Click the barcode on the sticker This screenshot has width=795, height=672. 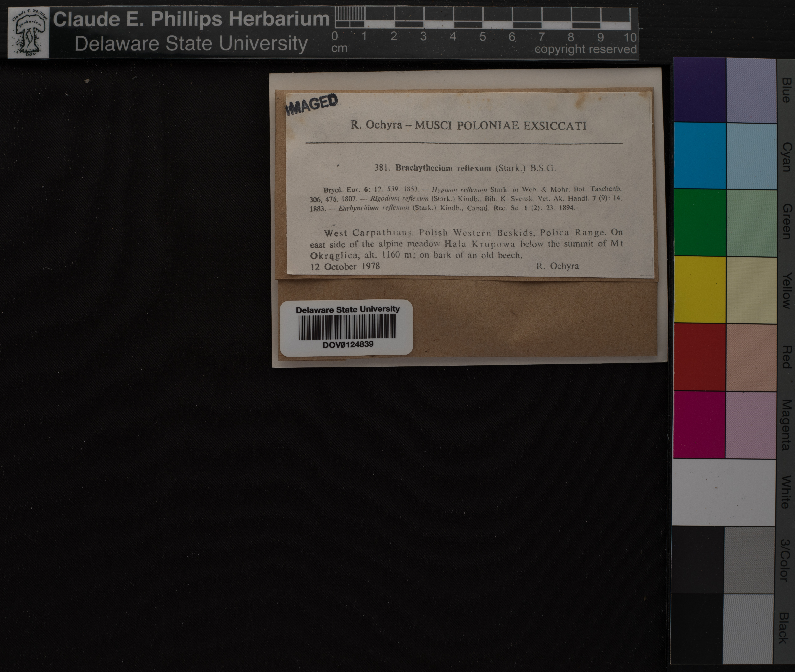point(347,327)
